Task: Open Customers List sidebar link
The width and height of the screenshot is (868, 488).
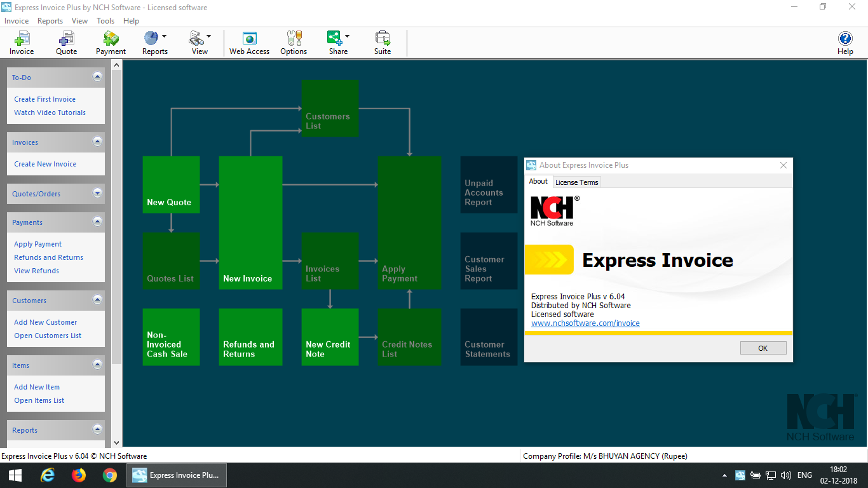Action: click(48, 335)
